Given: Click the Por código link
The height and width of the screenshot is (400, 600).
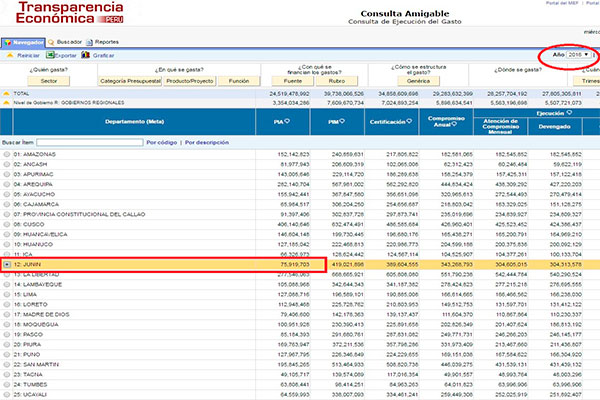Looking at the screenshot, I should [161, 142].
